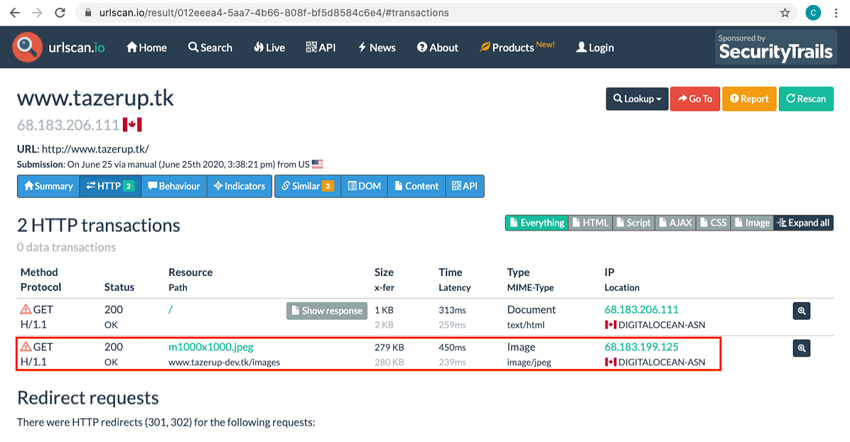Click the orange Report button
The width and height of the screenshot is (850, 442).
click(x=749, y=99)
